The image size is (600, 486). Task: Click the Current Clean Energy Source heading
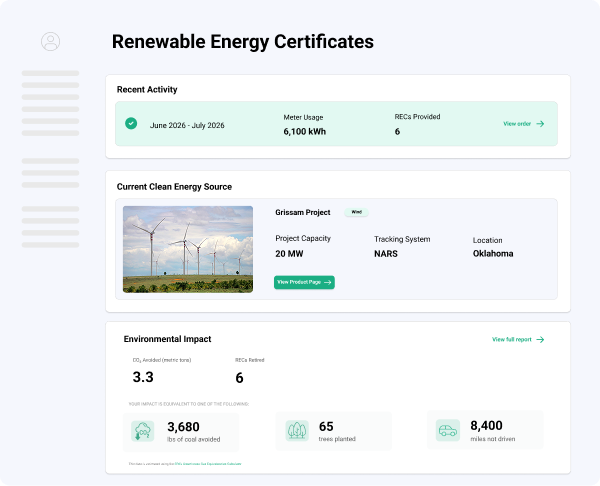tap(174, 187)
